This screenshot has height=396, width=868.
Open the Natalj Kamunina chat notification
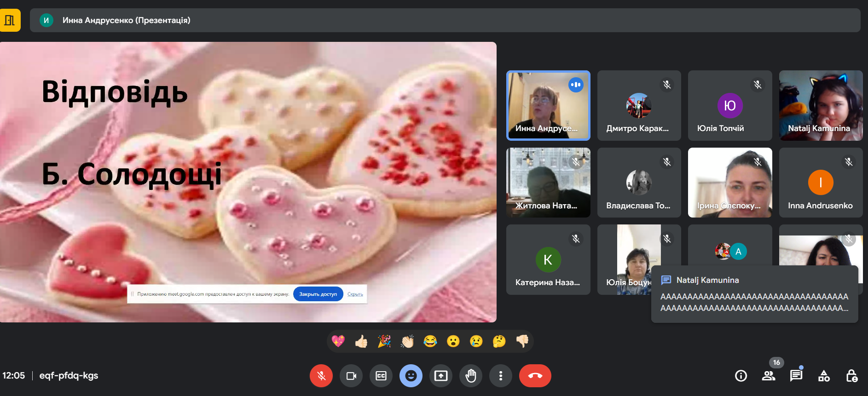click(754, 294)
